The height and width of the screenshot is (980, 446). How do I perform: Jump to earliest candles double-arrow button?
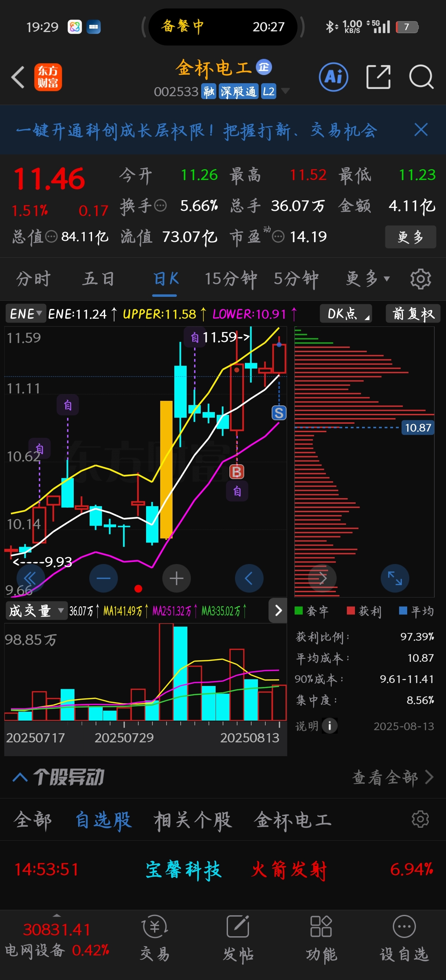30,578
